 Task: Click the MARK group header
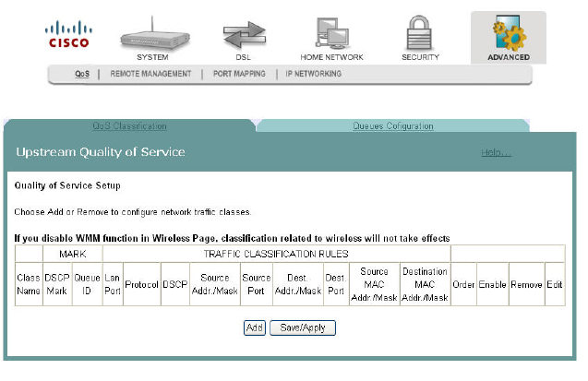point(73,254)
